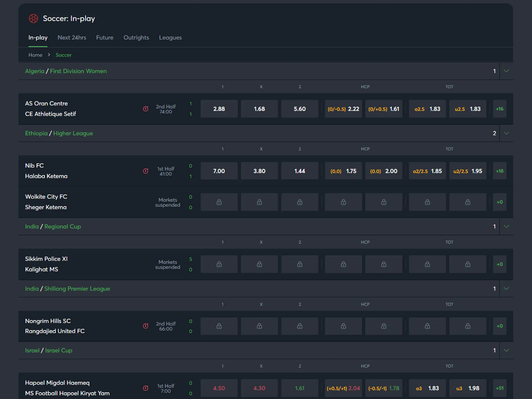Click the breadcrumb arrow between Home and Soccer
The height and width of the screenshot is (399, 532).
coord(49,55)
